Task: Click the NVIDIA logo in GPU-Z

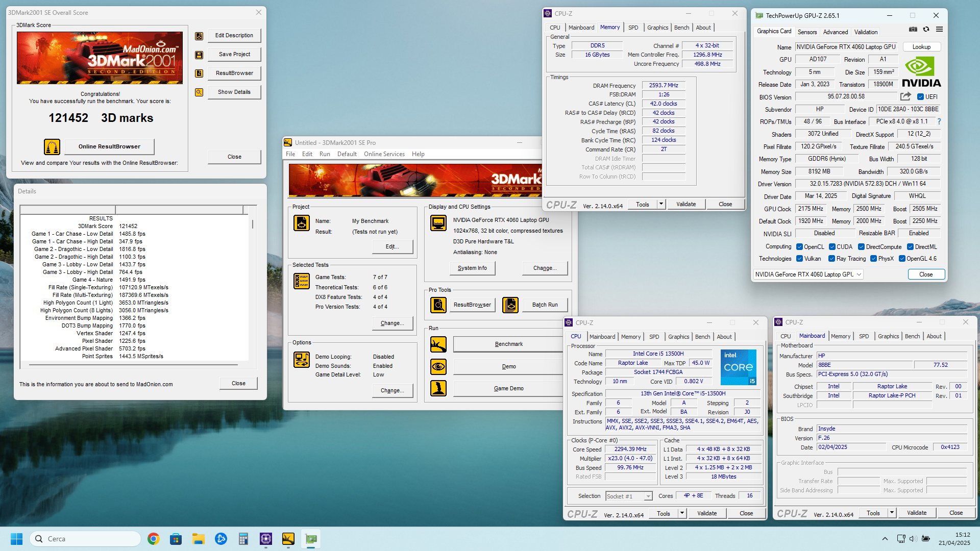Action: pos(921,72)
